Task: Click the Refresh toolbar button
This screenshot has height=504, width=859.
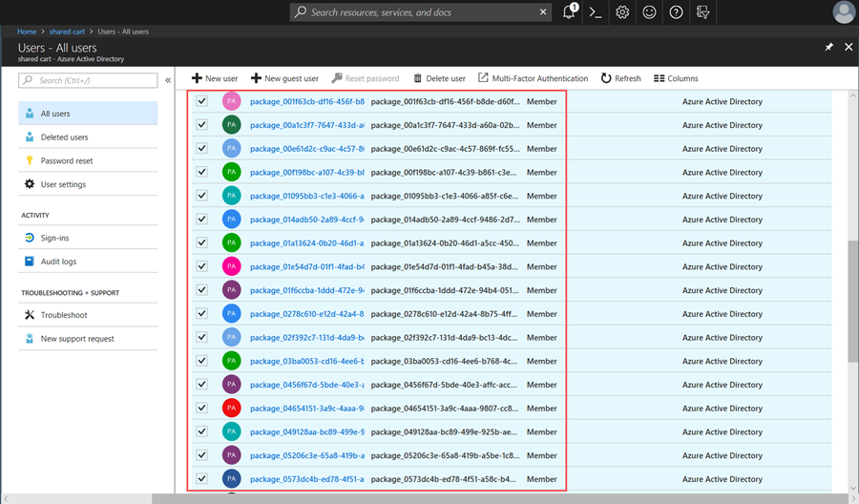Action: click(x=621, y=78)
